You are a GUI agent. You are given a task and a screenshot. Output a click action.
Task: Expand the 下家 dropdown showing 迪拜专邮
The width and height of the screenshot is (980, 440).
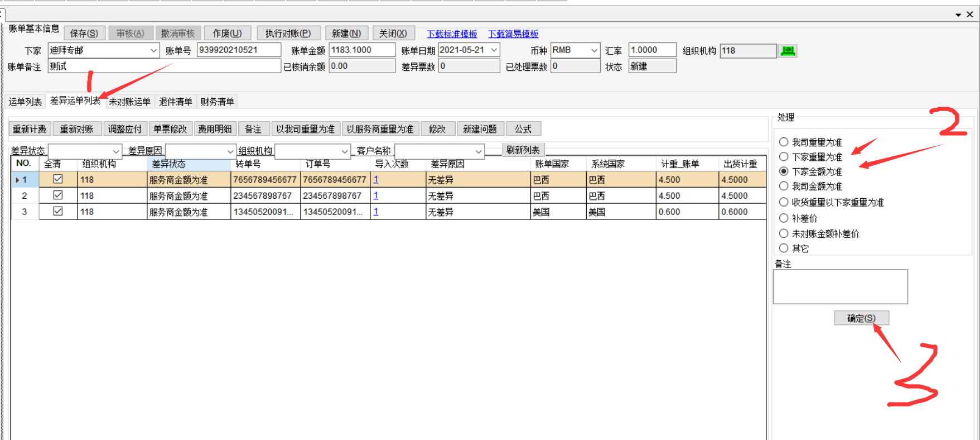(x=153, y=50)
